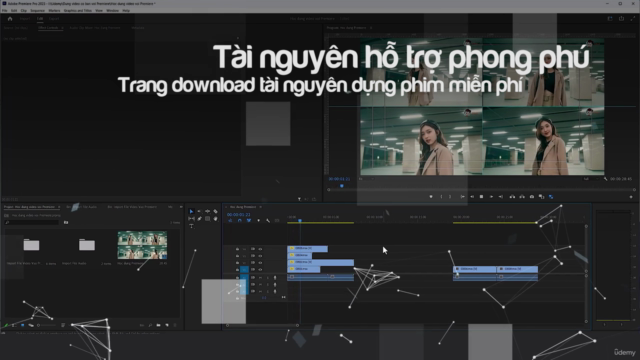Select the Rectangle tool
Screen dimensions: 640x360
click(207, 219)
